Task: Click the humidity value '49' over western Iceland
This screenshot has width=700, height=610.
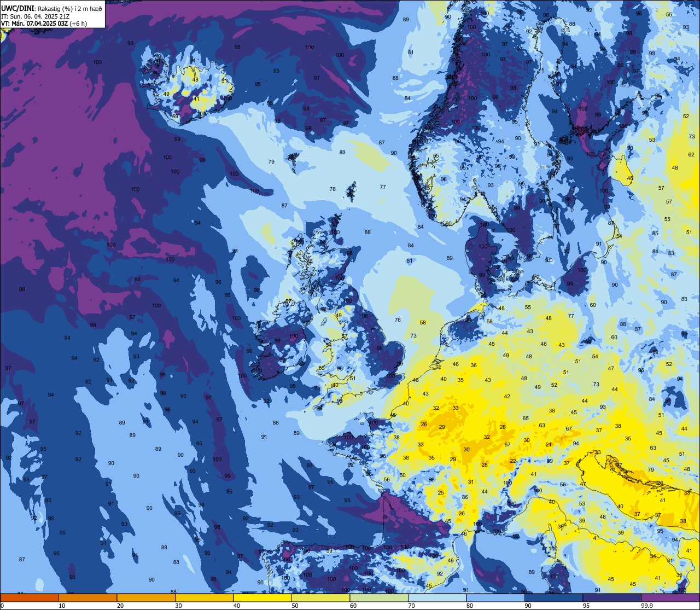Action: (x=166, y=94)
